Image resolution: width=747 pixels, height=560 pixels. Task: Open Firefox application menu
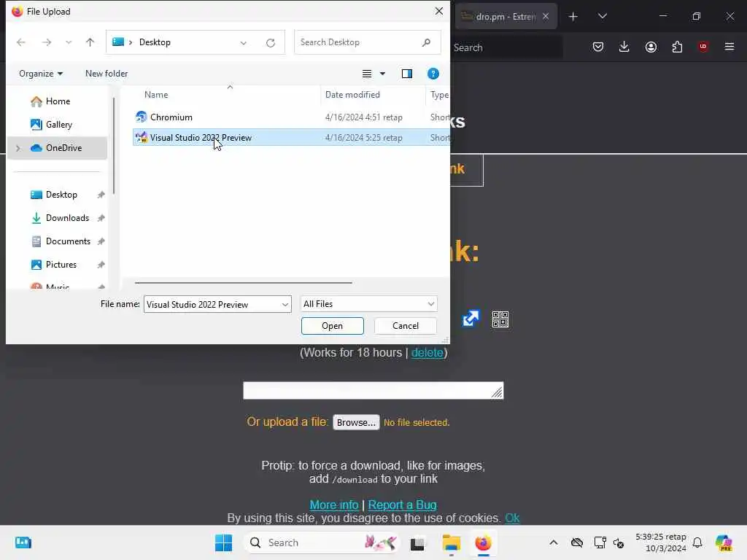click(x=729, y=47)
